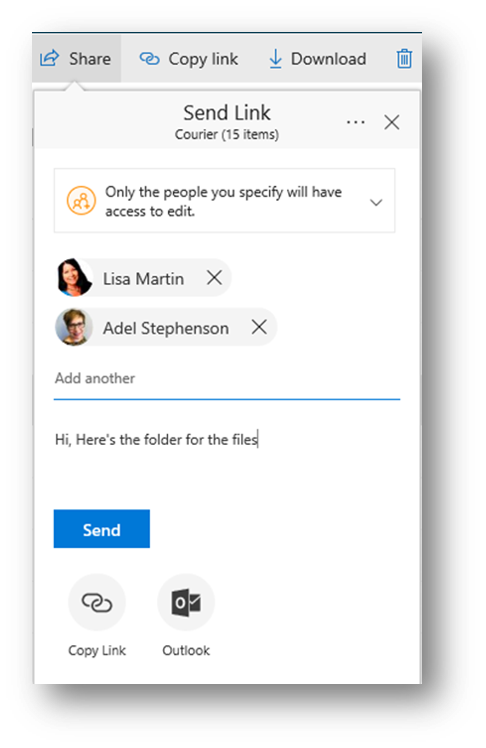Click the Copy Link label below the icon
Viewport: 486px width, 748px height.
tap(97, 651)
